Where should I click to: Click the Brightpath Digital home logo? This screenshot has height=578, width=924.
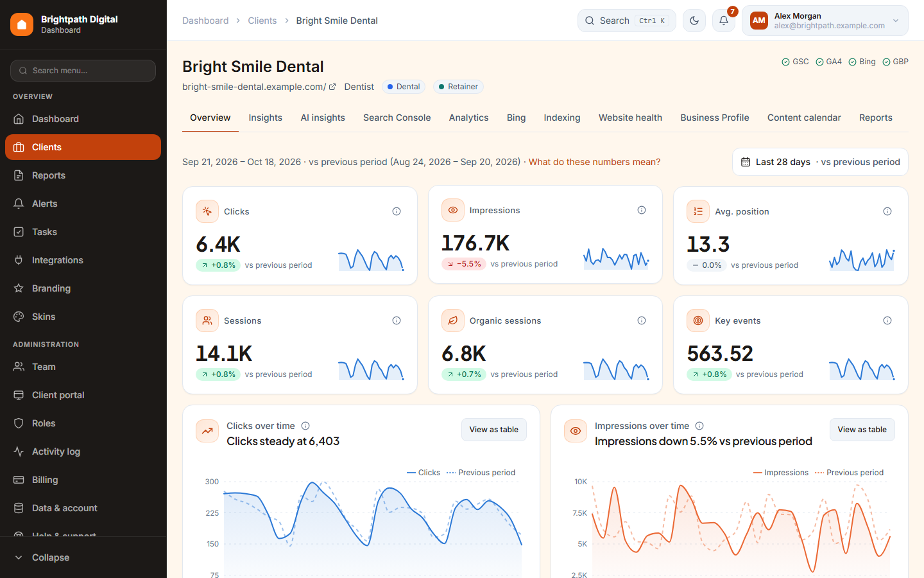click(x=22, y=24)
